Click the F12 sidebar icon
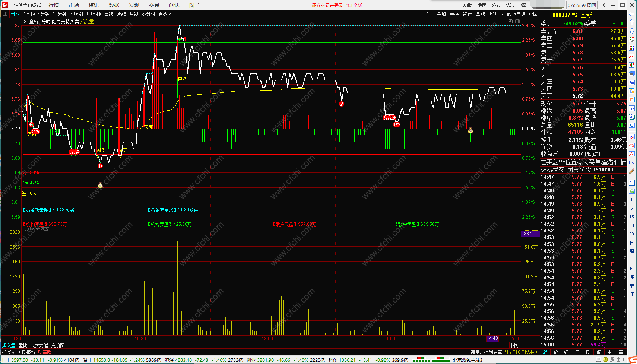The height and width of the screenshot is (364, 637). tap(631, 108)
